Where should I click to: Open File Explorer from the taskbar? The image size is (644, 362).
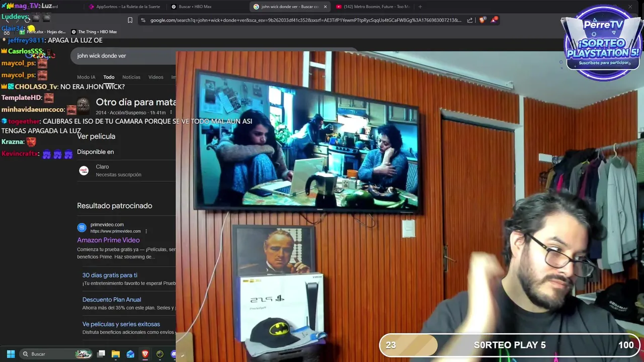click(x=116, y=354)
